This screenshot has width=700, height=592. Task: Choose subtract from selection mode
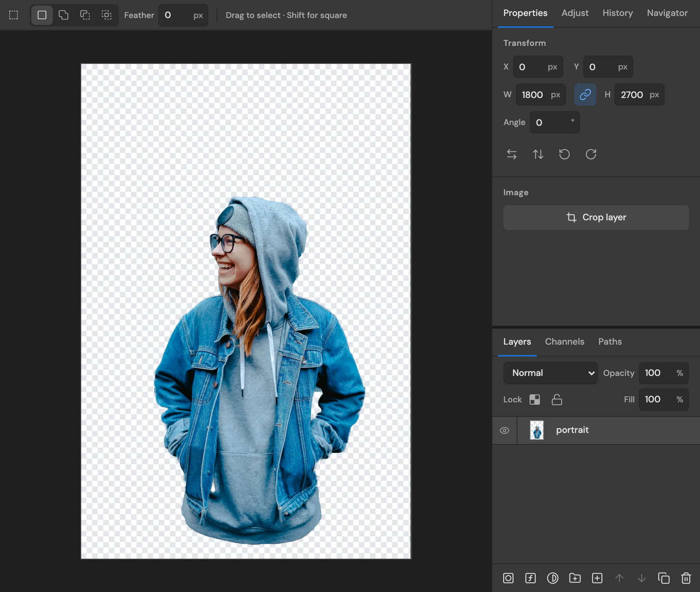[85, 15]
